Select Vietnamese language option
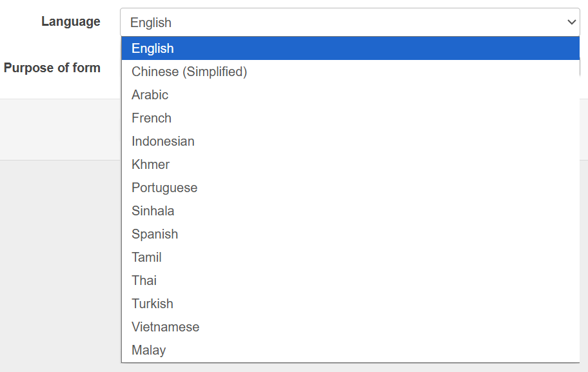588x372 pixels. pos(165,327)
